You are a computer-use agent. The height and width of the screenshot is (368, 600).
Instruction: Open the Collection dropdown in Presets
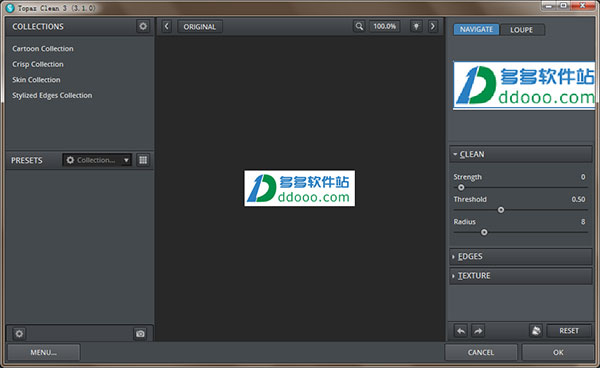pyautogui.click(x=97, y=160)
